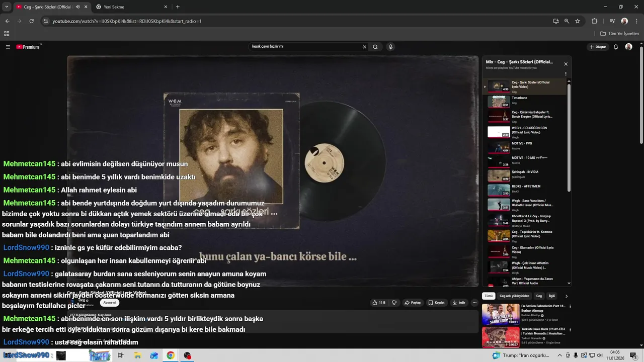This screenshot has width=644, height=362.
Task: Click the taskbar volume speaker icon
Action: (x=600, y=355)
